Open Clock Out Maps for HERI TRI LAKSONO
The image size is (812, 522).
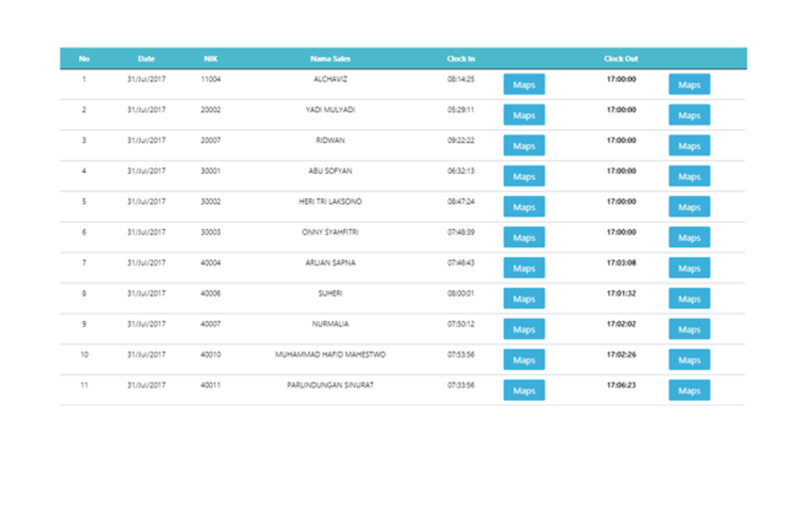689,208
